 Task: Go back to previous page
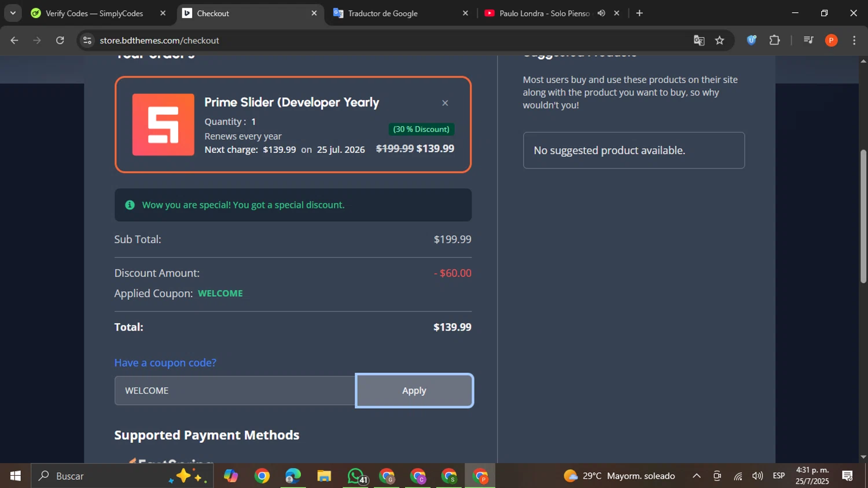click(14, 41)
